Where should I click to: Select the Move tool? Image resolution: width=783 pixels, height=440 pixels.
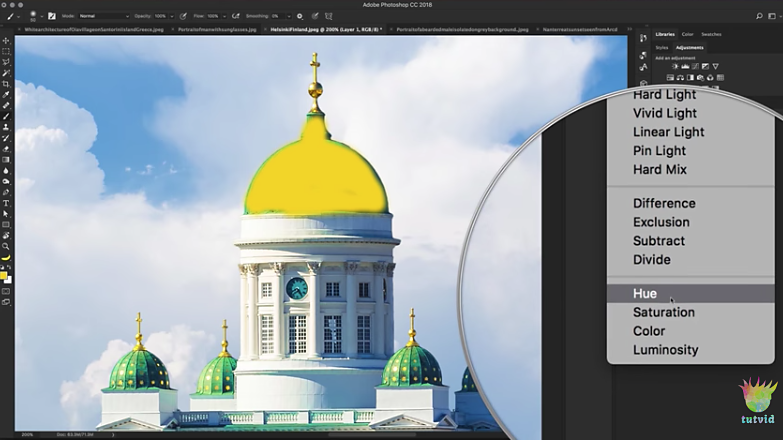[x=6, y=40]
